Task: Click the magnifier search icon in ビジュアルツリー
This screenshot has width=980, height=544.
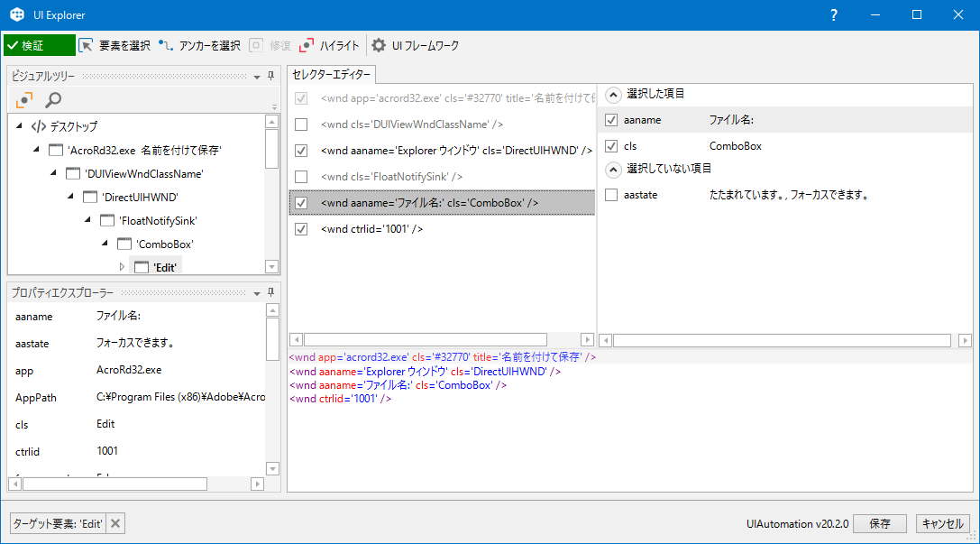Action: (54, 99)
